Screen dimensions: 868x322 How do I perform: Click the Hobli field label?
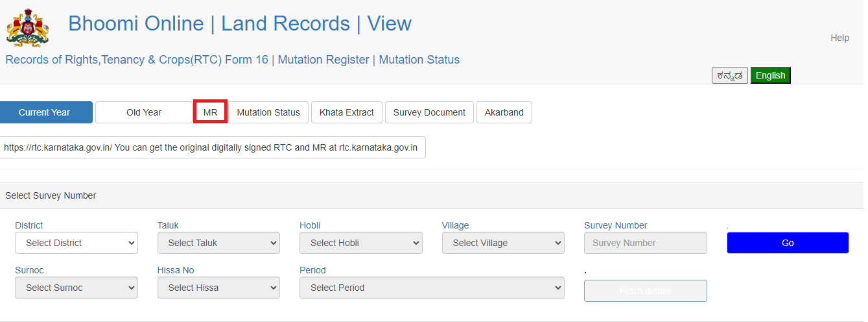(x=310, y=225)
